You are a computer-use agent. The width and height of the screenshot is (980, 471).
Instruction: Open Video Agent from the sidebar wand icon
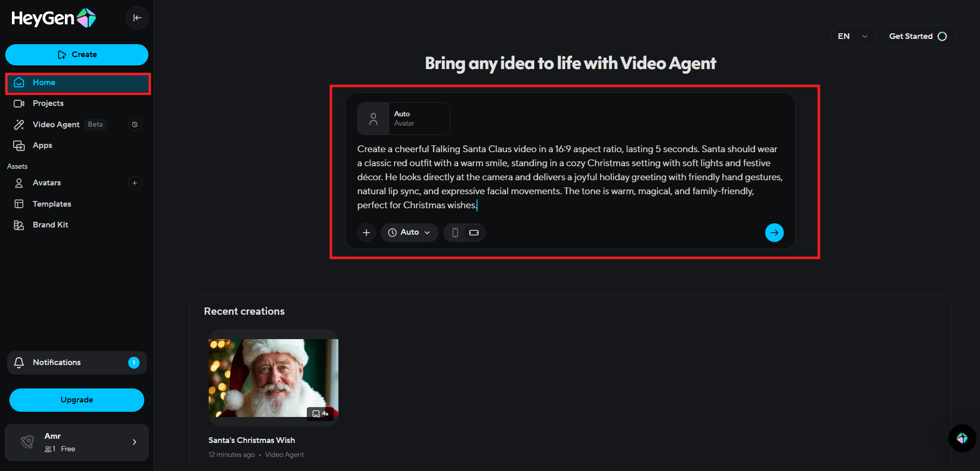point(19,124)
